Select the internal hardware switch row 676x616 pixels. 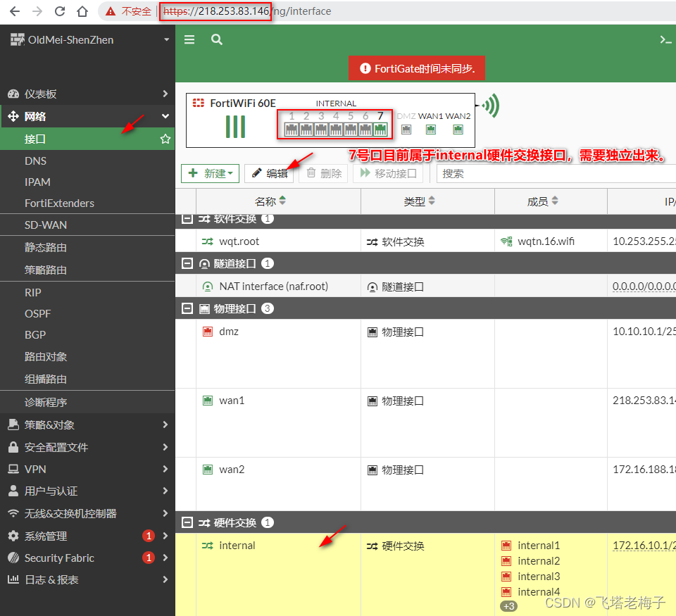pos(425,574)
